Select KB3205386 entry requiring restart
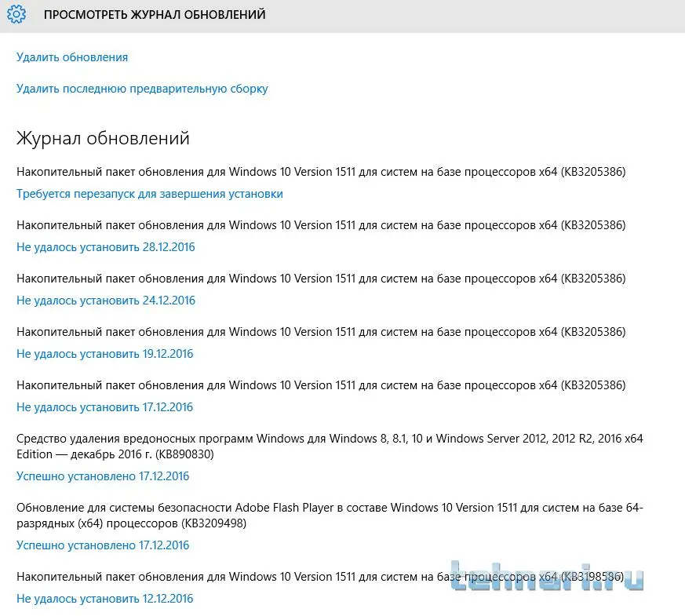The width and height of the screenshot is (685, 616). point(321,172)
